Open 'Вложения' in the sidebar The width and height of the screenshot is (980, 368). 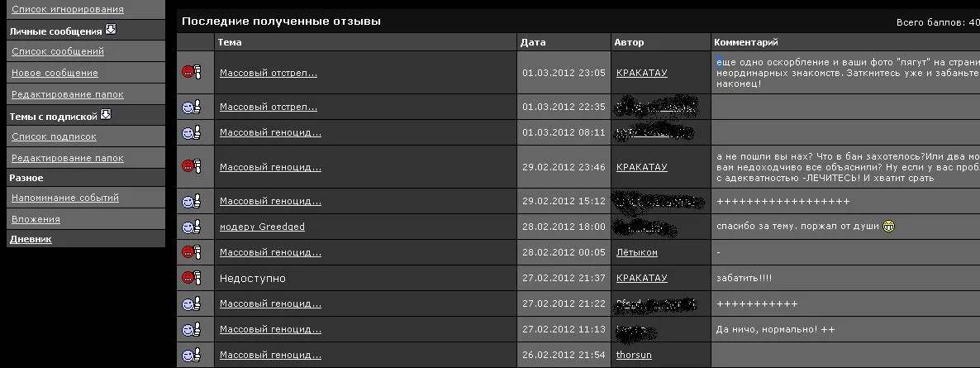tap(36, 219)
